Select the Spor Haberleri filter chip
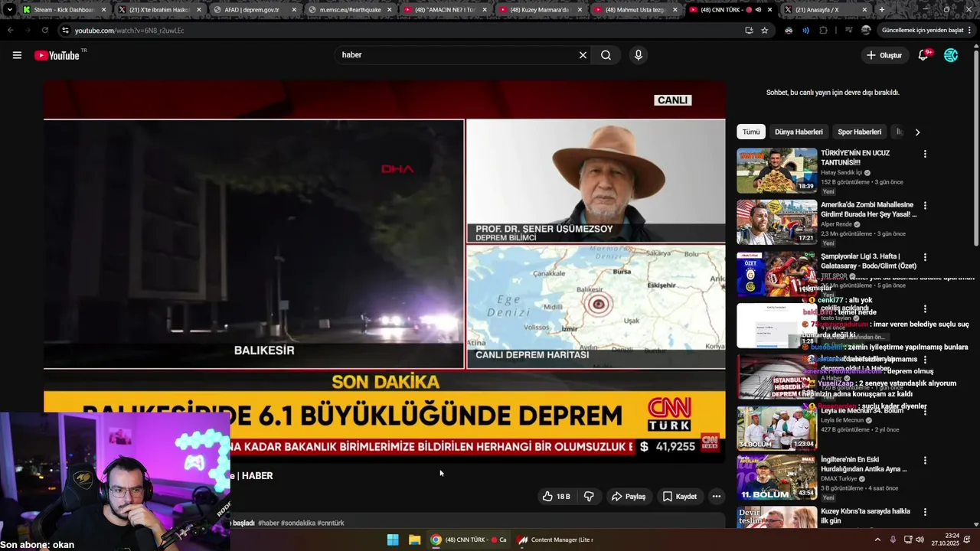The height and width of the screenshot is (551, 980). tap(859, 132)
